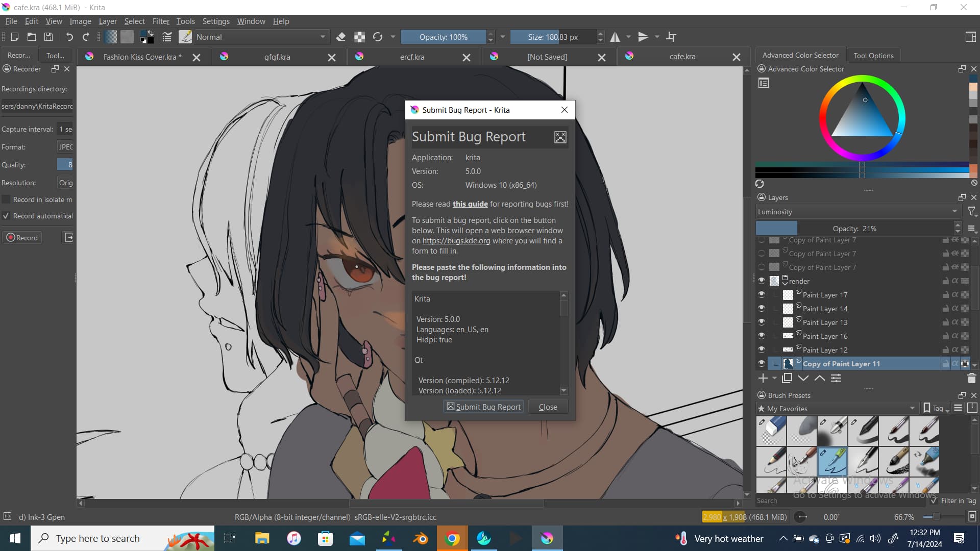Image resolution: width=980 pixels, height=551 pixels.
Task: Uncheck Record automatically checkbox
Action: pyautogui.click(x=6, y=216)
